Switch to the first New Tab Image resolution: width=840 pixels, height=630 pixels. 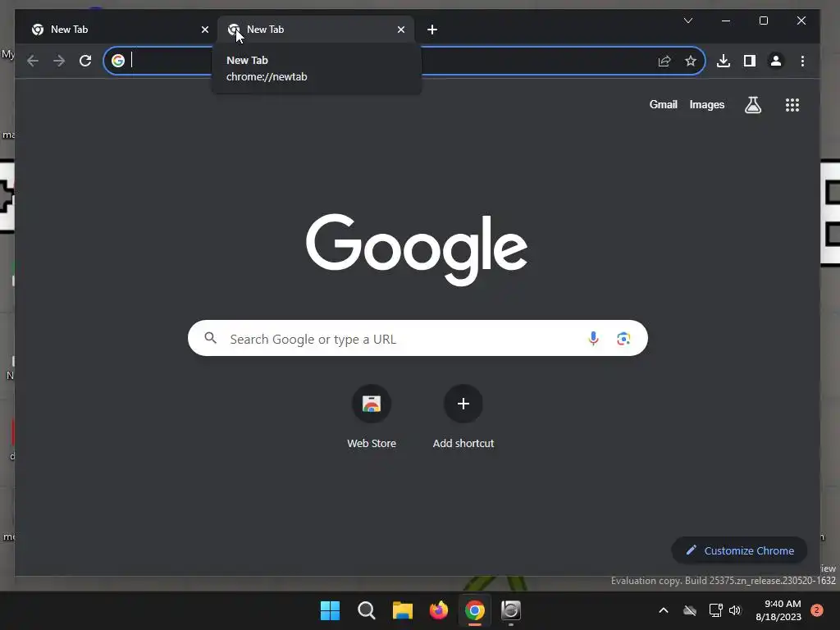click(116, 30)
